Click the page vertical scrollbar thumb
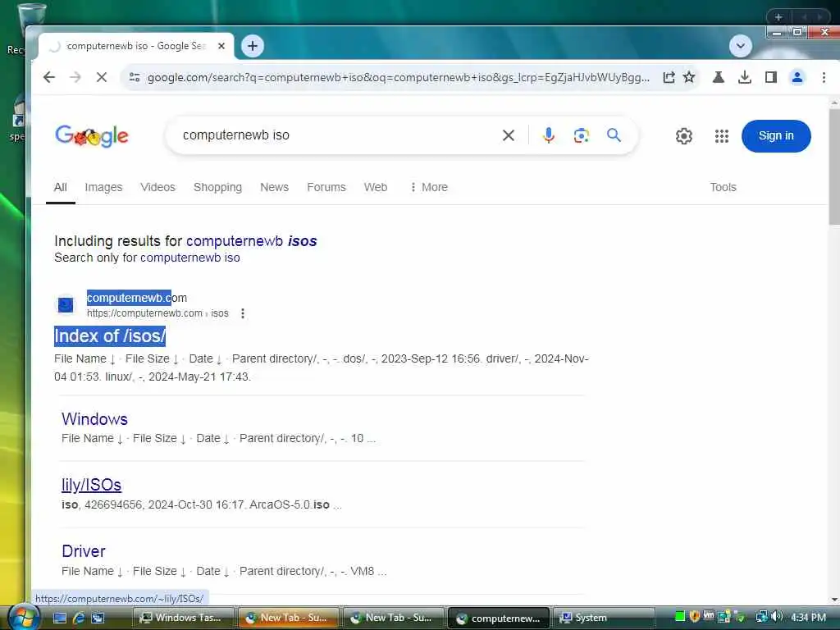This screenshot has width=840, height=630. pos(834,166)
